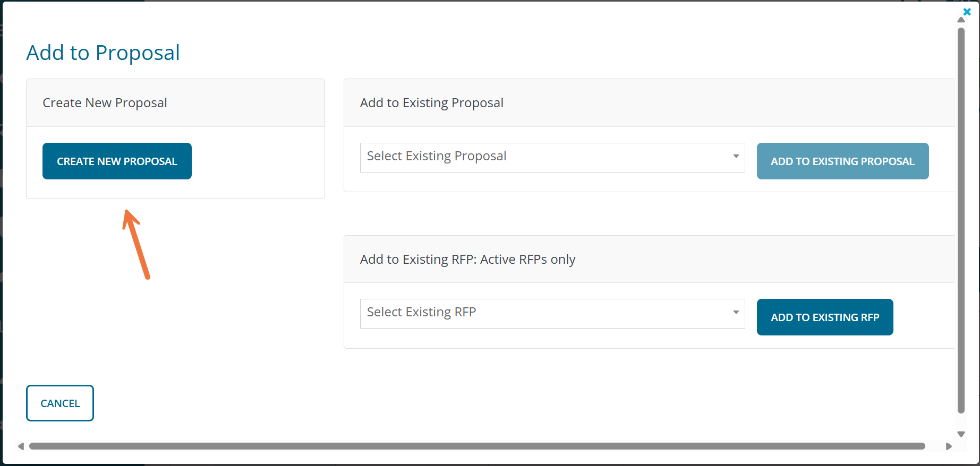Viewport: 980px width, 466px height.
Task: Click the Add to Existing RFP panel heading
Action: pyautogui.click(x=467, y=260)
